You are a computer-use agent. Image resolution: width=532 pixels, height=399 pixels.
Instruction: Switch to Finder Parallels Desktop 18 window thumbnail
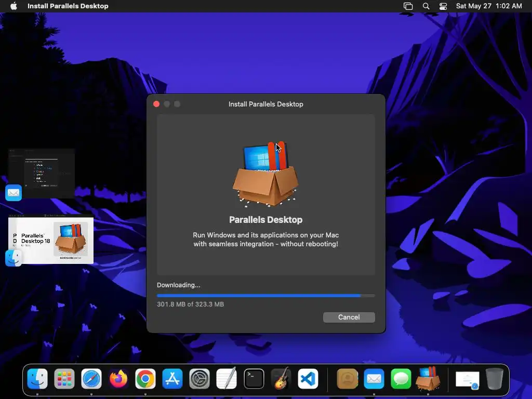pos(51,239)
